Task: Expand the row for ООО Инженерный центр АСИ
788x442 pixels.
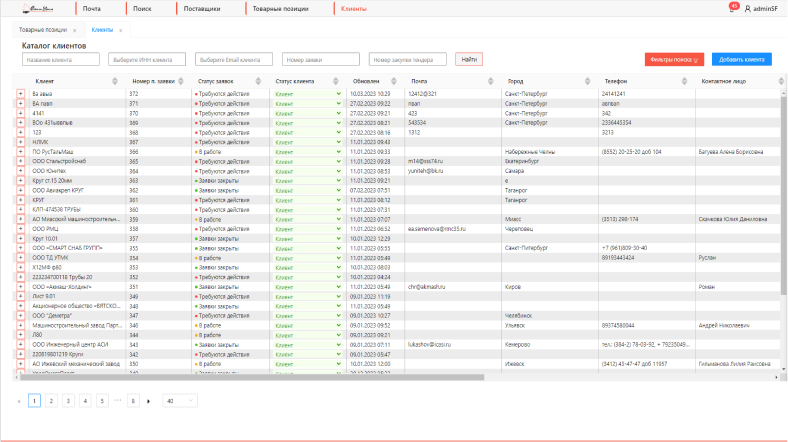Action: coord(21,345)
